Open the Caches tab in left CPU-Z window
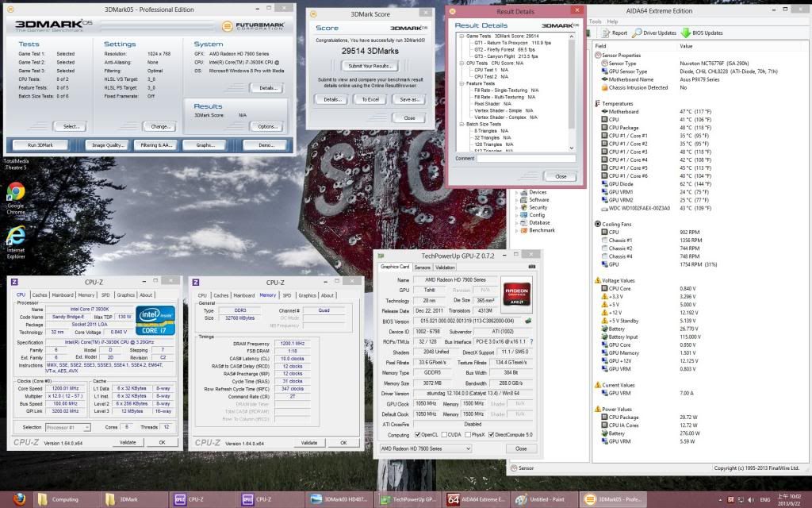The image size is (812, 508). 40,295
